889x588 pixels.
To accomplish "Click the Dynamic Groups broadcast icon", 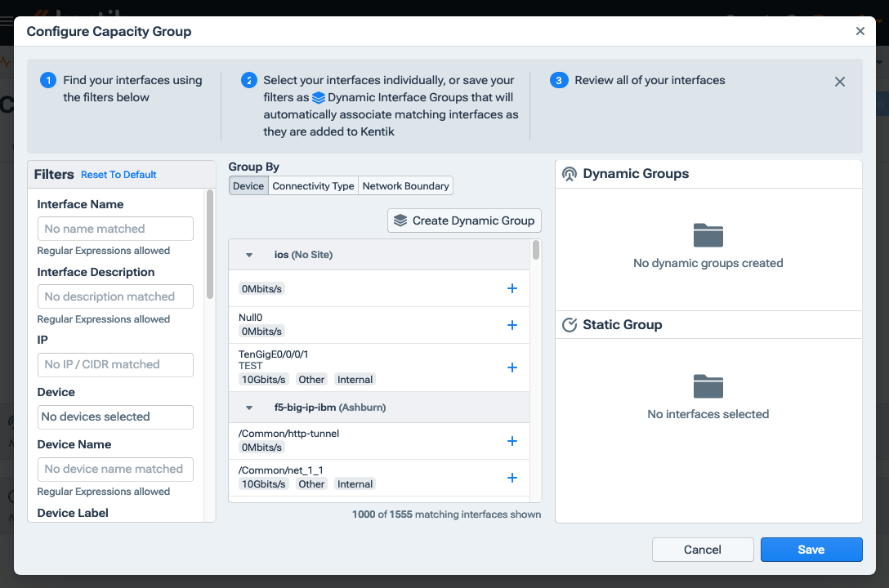I will [x=570, y=173].
